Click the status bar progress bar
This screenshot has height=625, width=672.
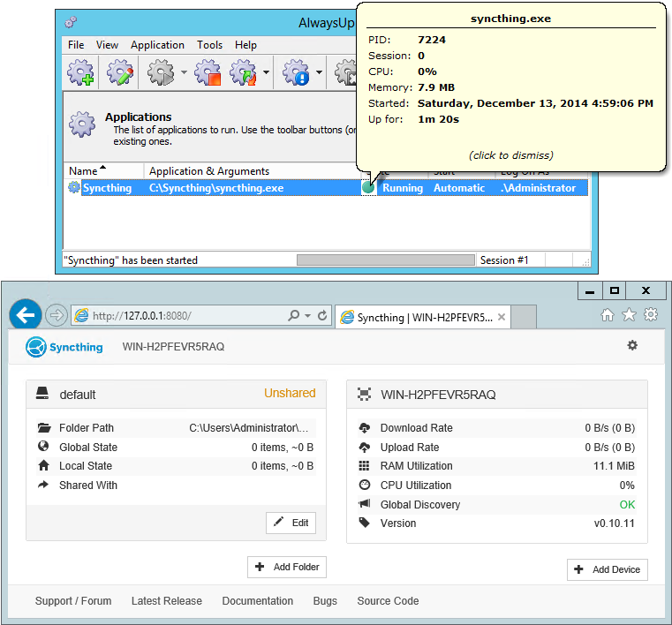[x=386, y=260]
